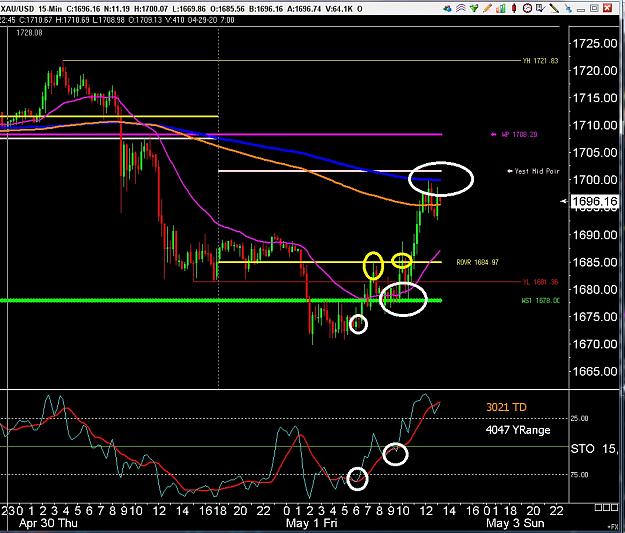Open the moving-average bands icon
625x533 pixels.
point(461,8)
